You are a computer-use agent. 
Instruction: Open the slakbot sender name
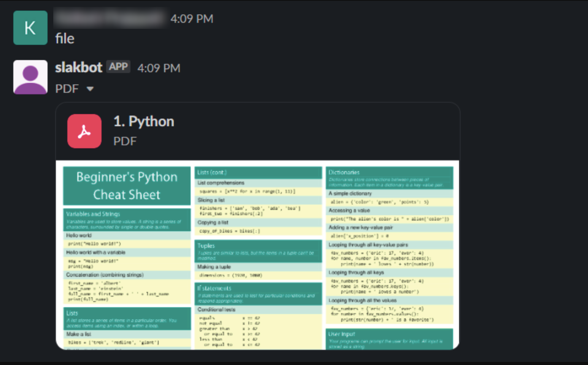[79, 67]
